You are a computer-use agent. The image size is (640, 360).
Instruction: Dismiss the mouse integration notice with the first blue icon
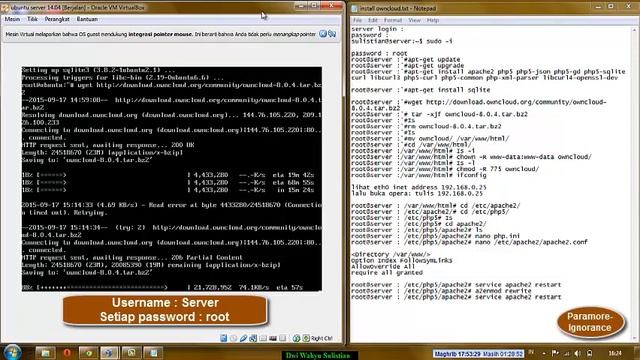(x=323, y=34)
